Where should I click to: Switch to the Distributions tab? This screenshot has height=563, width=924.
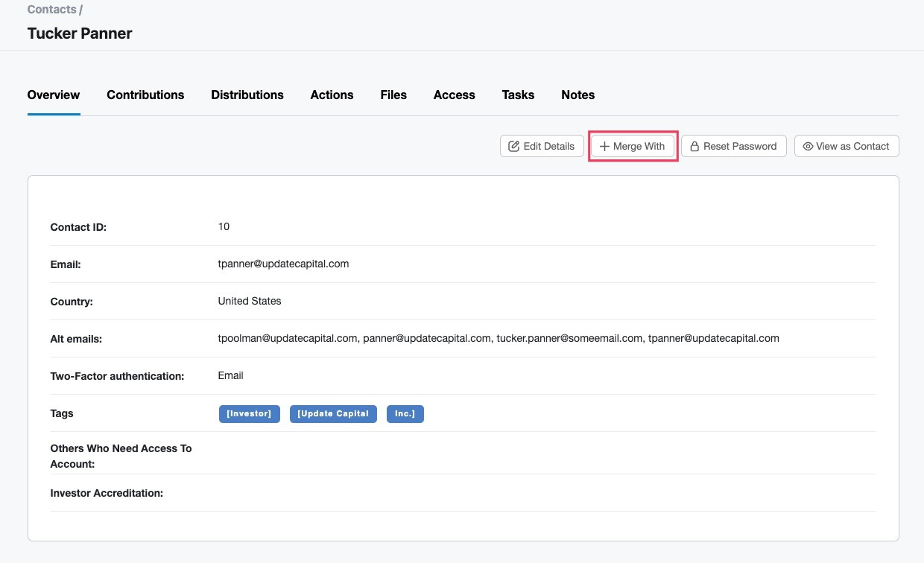coord(247,95)
